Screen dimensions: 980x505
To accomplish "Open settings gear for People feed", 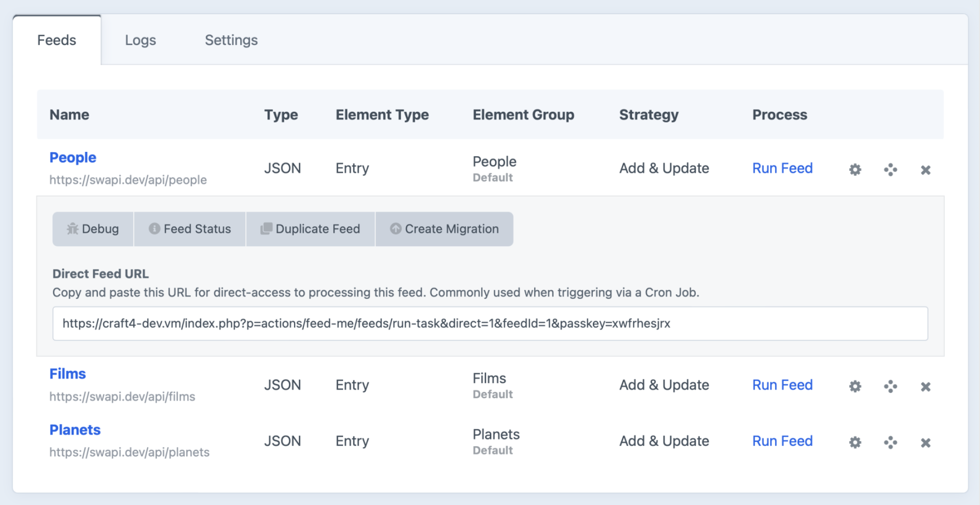I will (855, 170).
